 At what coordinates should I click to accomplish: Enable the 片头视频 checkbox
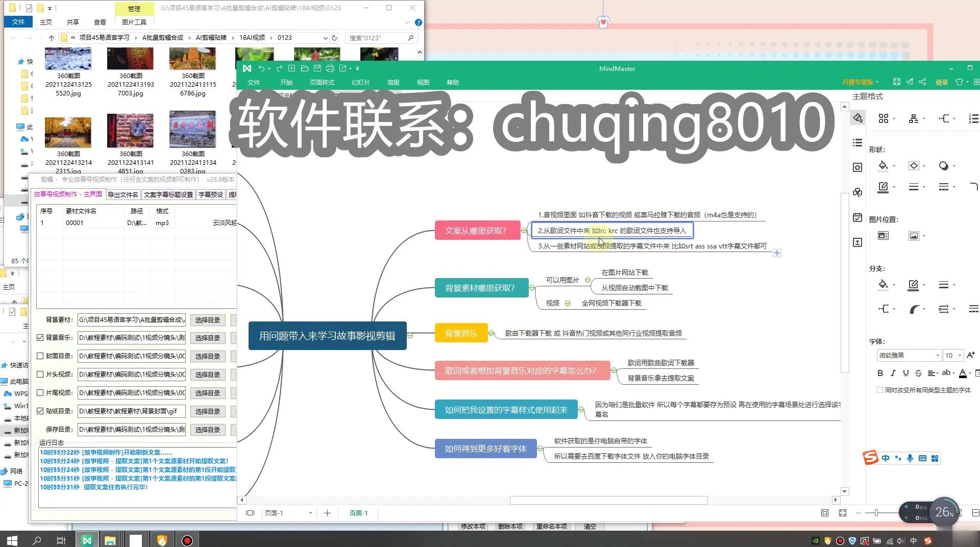[x=40, y=375]
